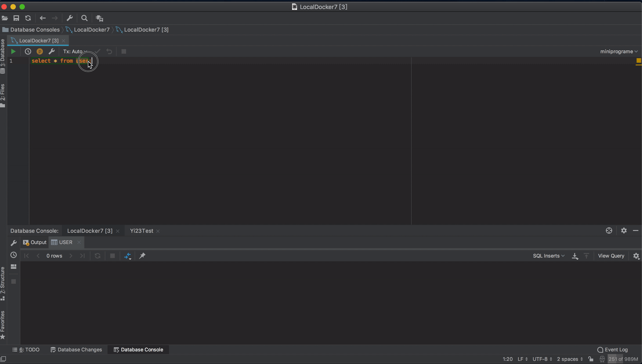This screenshot has width=642, height=364.
Task: Open the Event Log panel
Action: pyautogui.click(x=613, y=350)
